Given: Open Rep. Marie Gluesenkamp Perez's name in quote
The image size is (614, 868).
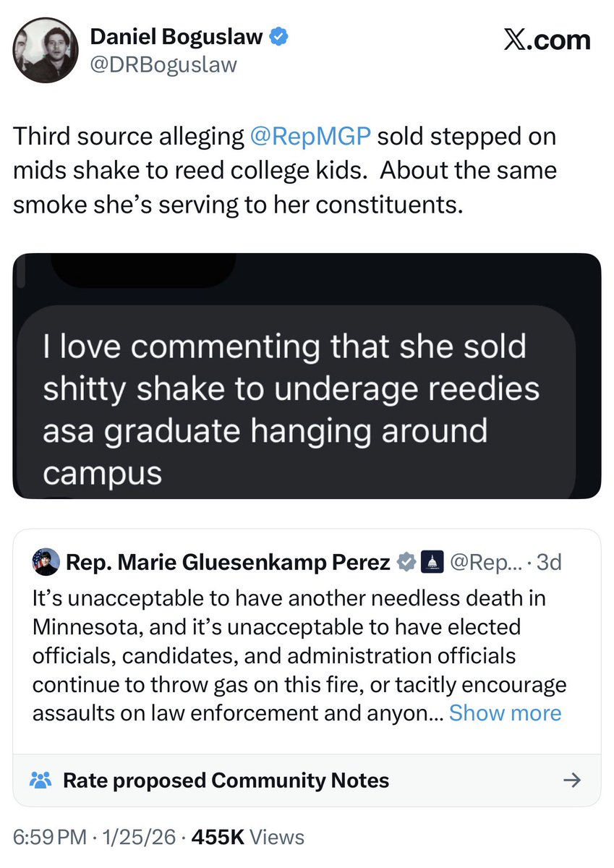Looking at the screenshot, I should 228,562.
